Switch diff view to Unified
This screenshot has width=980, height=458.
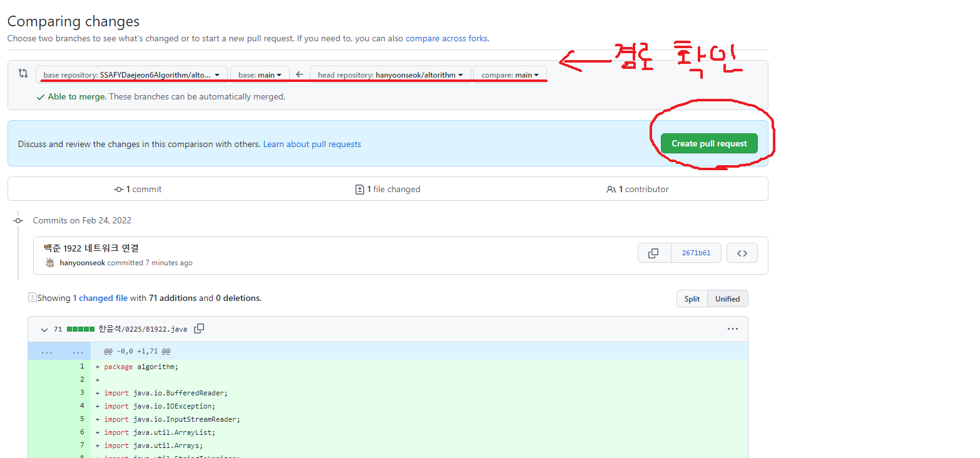click(x=728, y=298)
